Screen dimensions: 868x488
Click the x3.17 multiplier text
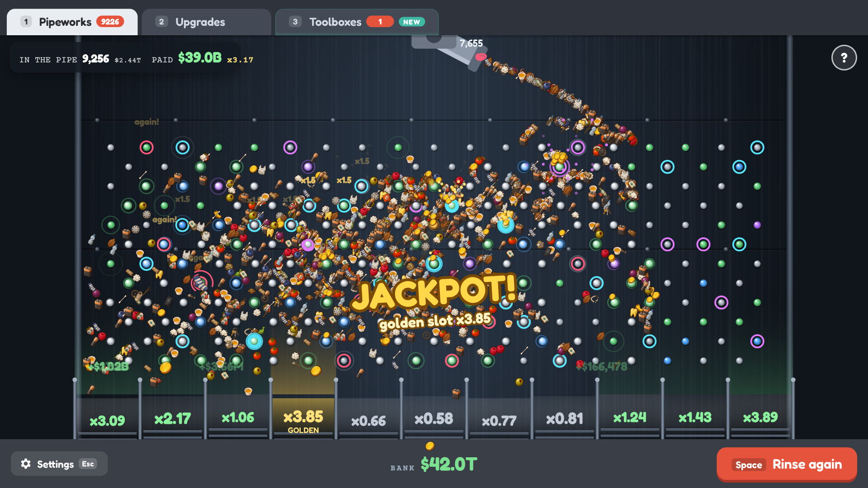point(240,60)
